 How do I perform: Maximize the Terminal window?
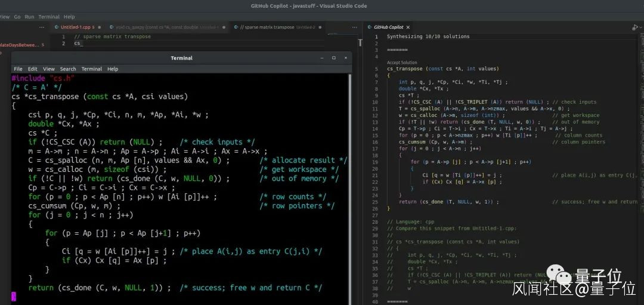click(x=333, y=58)
